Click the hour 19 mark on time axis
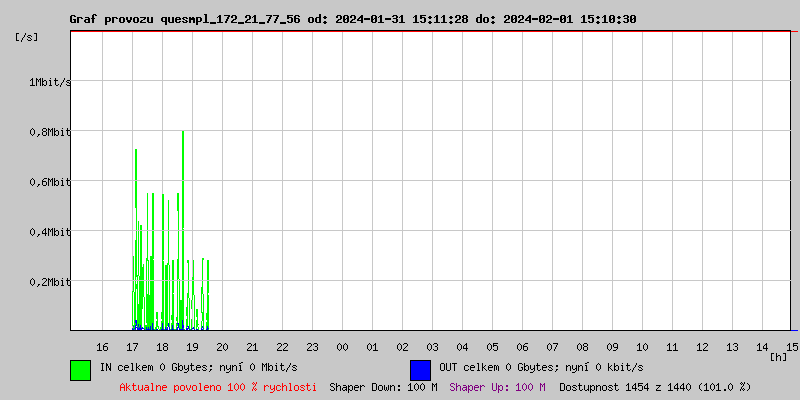 [x=192, y=347]
